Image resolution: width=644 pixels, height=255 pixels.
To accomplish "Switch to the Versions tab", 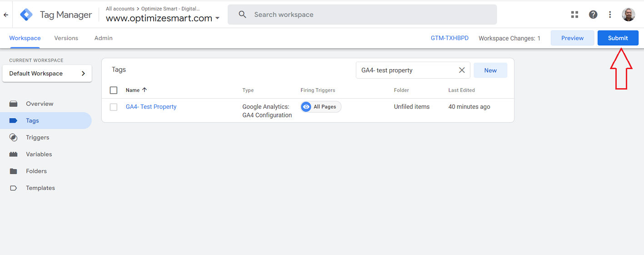I will 66,38.
